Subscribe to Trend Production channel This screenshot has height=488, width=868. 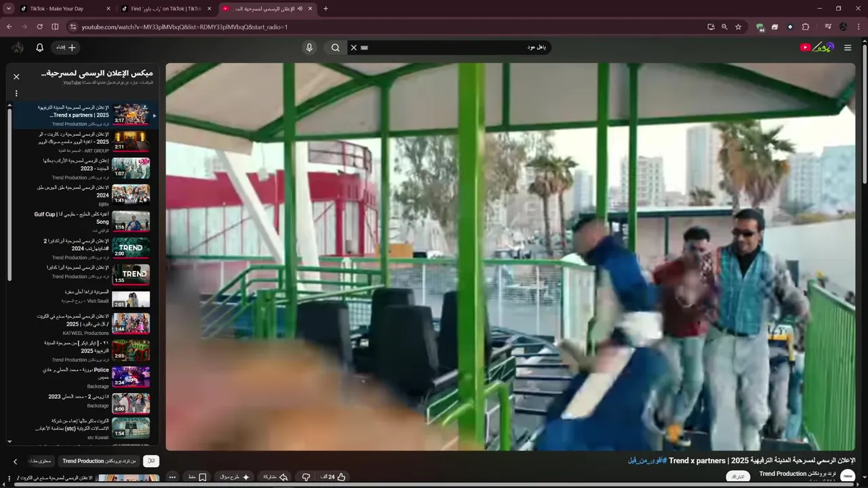737,476
